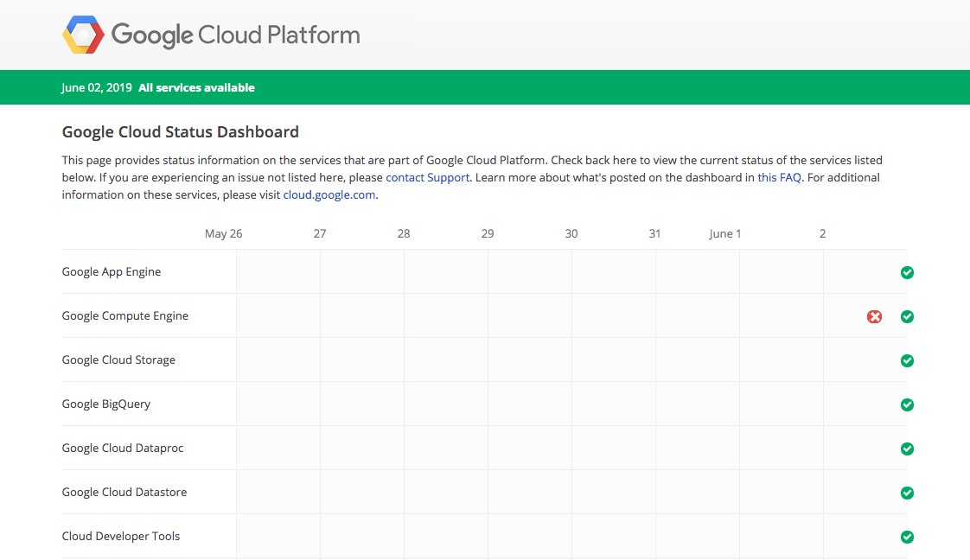
Task: Select the Google BigQuery row label
Action: (x=106, y=404)
